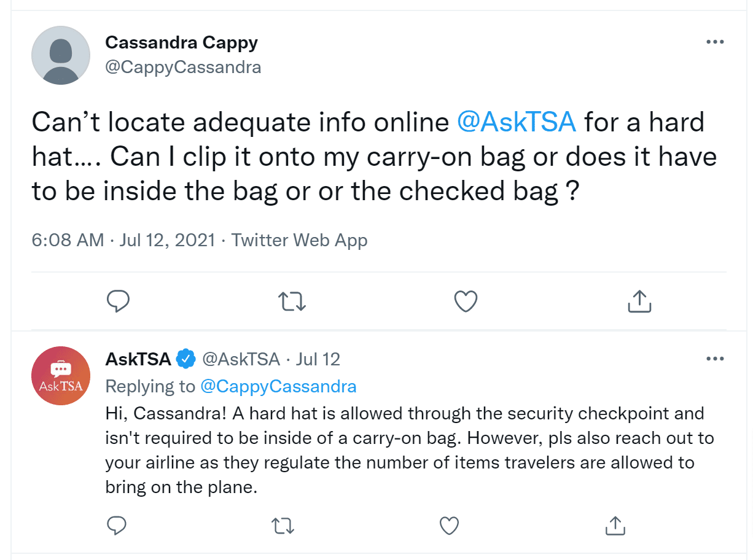Screen dimensions: 753x560
Task: Reply to Cassandra Cappy's tweet
Action: 117,301
